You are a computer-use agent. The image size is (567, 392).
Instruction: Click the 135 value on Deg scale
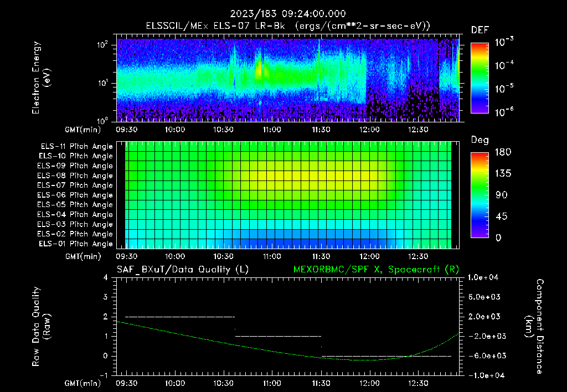[503, 174]
